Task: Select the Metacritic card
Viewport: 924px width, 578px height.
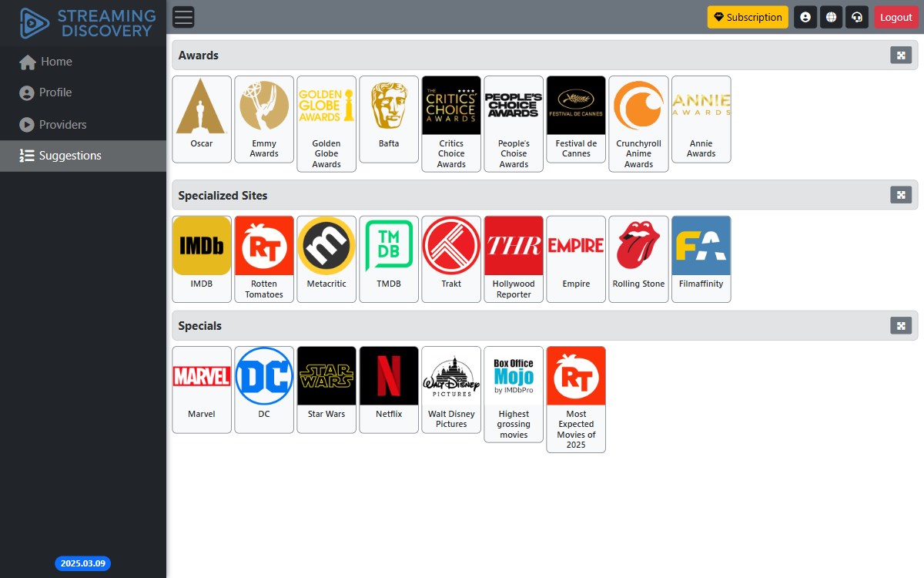Action: (x=326, y=259)
